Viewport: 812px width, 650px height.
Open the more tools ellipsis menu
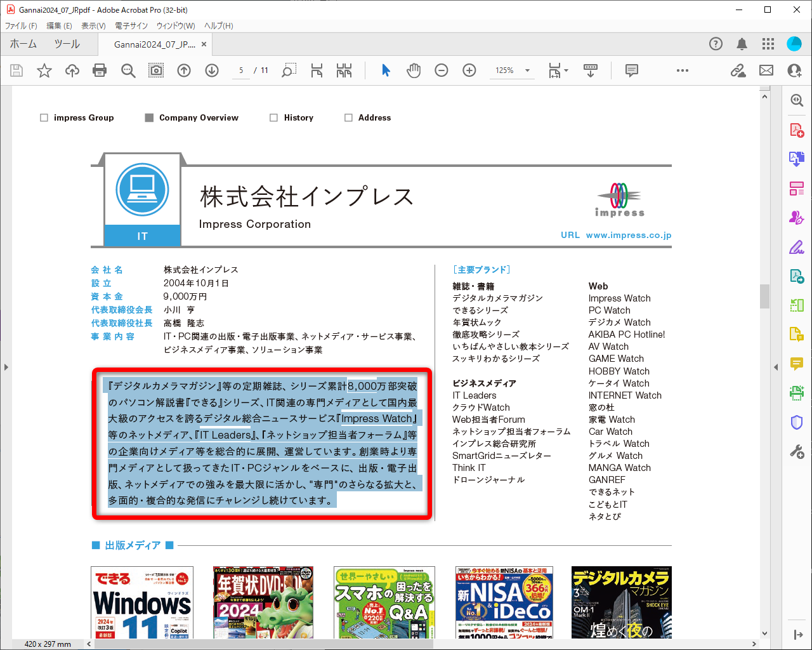point(682,70)
